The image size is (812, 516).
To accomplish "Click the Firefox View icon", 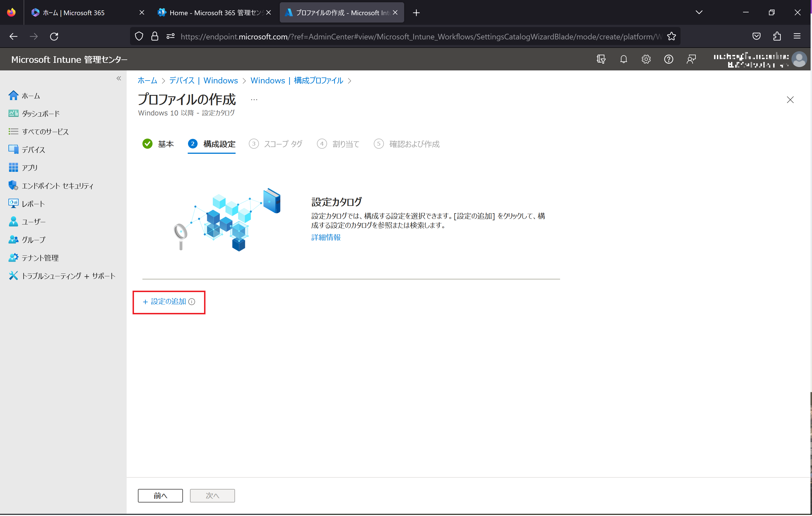I will click(12, 12).
